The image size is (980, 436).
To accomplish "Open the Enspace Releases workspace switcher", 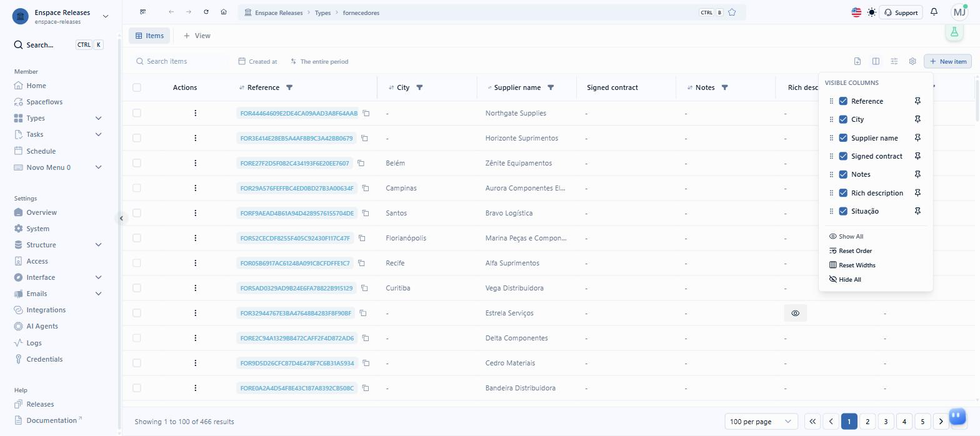I will [x=61, y=16].
